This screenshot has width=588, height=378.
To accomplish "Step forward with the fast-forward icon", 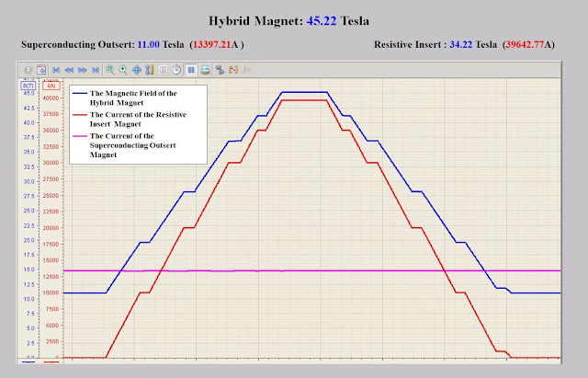I will 83,70.
